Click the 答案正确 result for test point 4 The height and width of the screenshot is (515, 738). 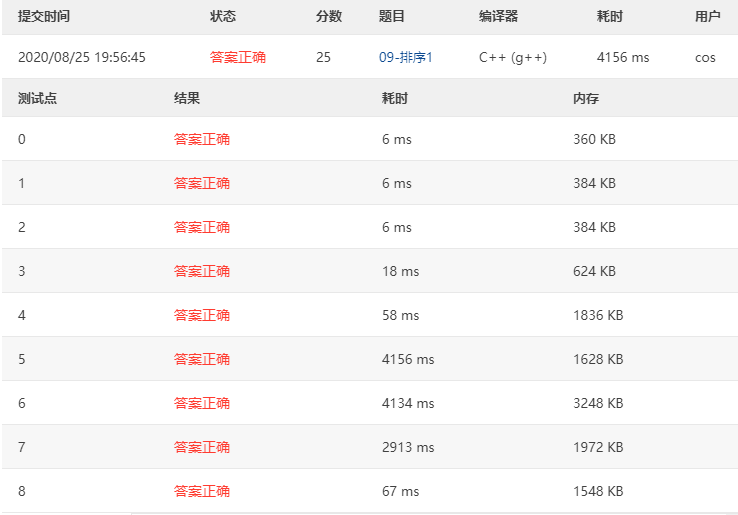[x=201, y=315]
